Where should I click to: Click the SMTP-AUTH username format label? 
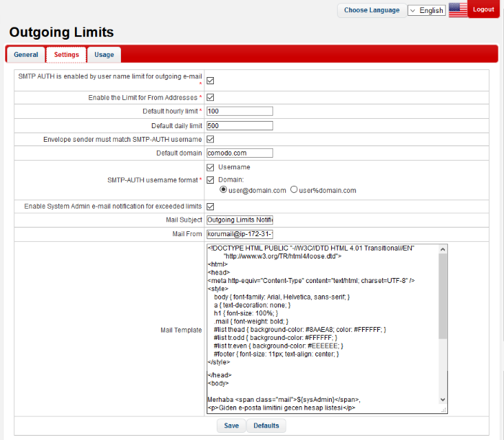click(x=153, y=180)
